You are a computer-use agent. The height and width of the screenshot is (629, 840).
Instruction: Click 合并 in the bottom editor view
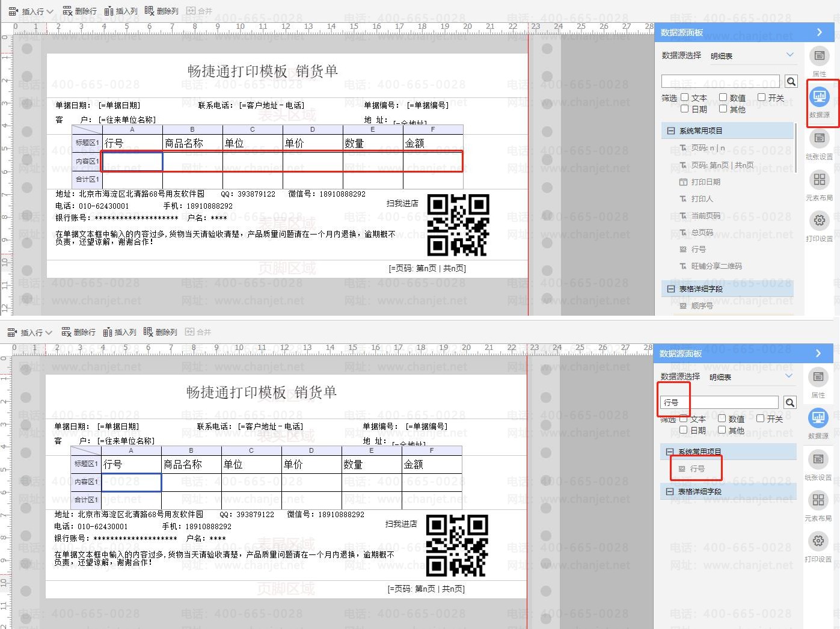point(198,333)
